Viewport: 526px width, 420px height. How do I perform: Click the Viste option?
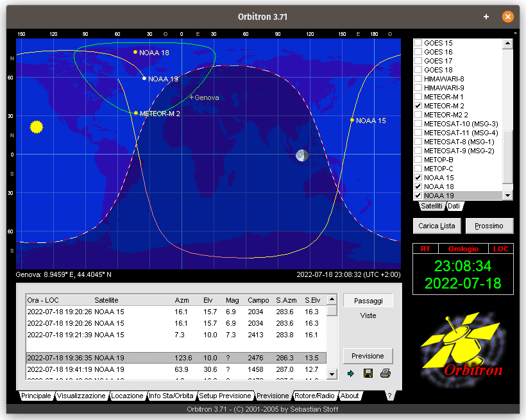point(368,315)
